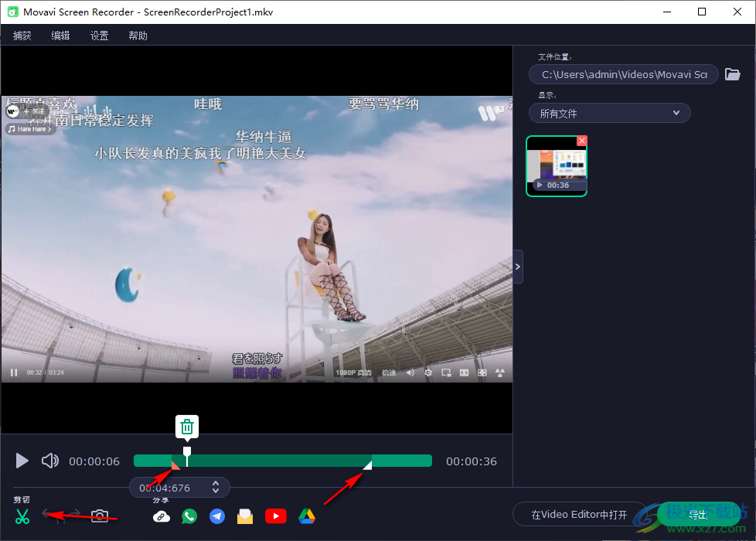Image resolution: width=756 pixels, height=541 pixels.
Task: Click 在Video Editor中打开 button
Action: point(579,515)
